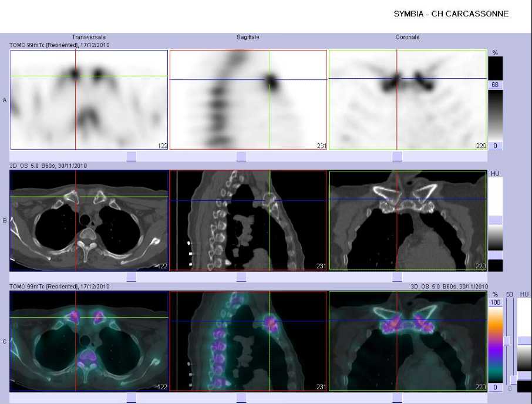Click the Transversale column heading
This screenshot has width=532, height=404.
(89, 37)
